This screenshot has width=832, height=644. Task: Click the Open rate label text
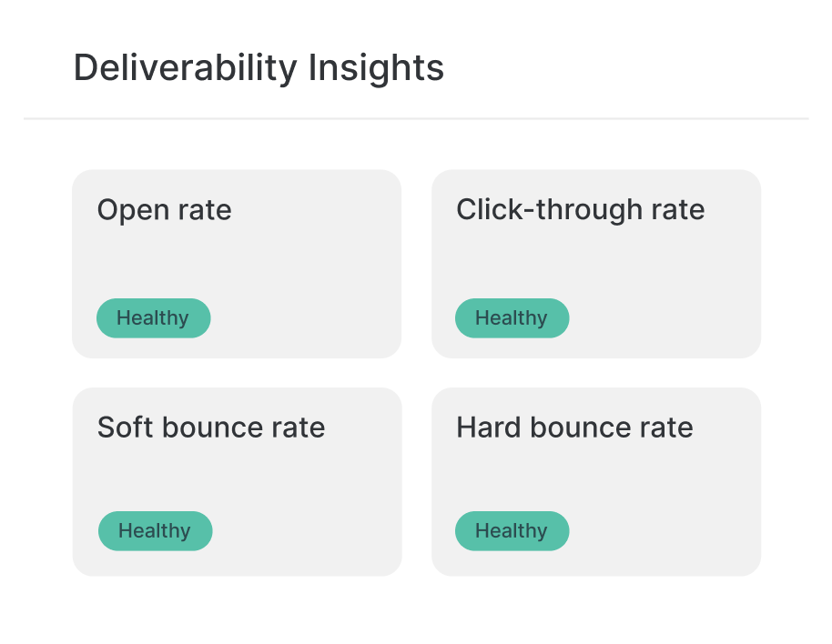tap(165, 210)
